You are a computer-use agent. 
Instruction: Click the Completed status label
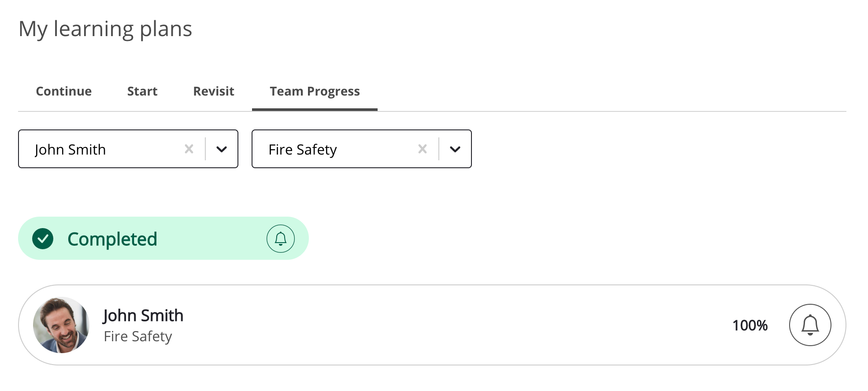[x=112, y=239]
